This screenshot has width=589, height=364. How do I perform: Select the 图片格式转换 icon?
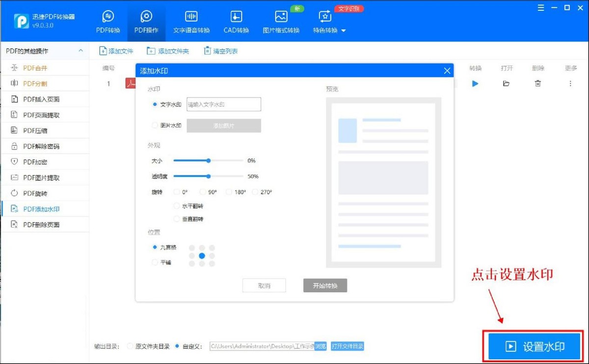pyautogui.click(x=281, y=16)
